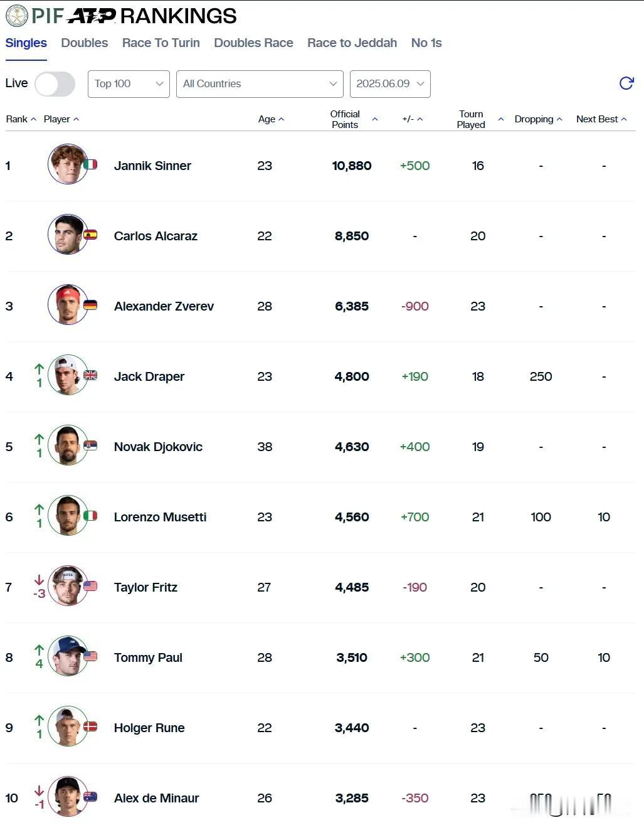Click Jannik Sinner's Italian flag icon

[90, 164]
